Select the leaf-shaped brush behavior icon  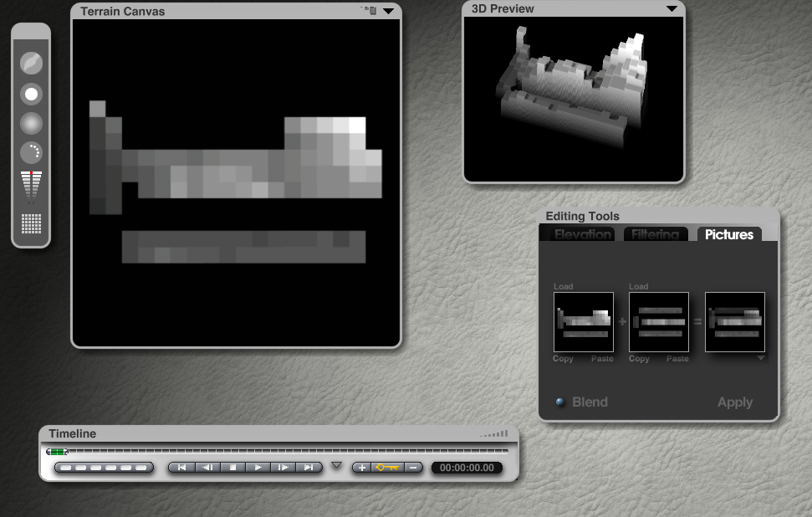(x=31, y=64)
